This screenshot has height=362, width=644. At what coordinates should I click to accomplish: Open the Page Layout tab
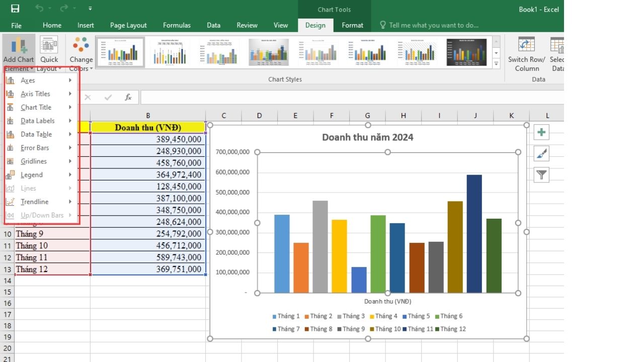pyautogui.click(x=128, y=25)
